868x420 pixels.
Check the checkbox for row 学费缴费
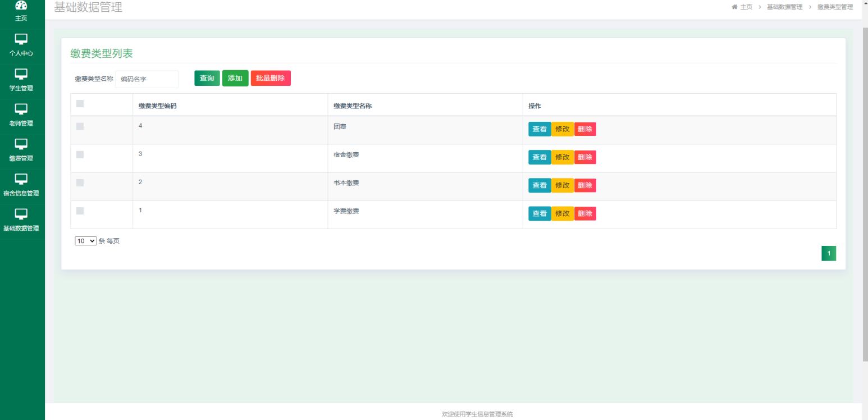[80, 211]
